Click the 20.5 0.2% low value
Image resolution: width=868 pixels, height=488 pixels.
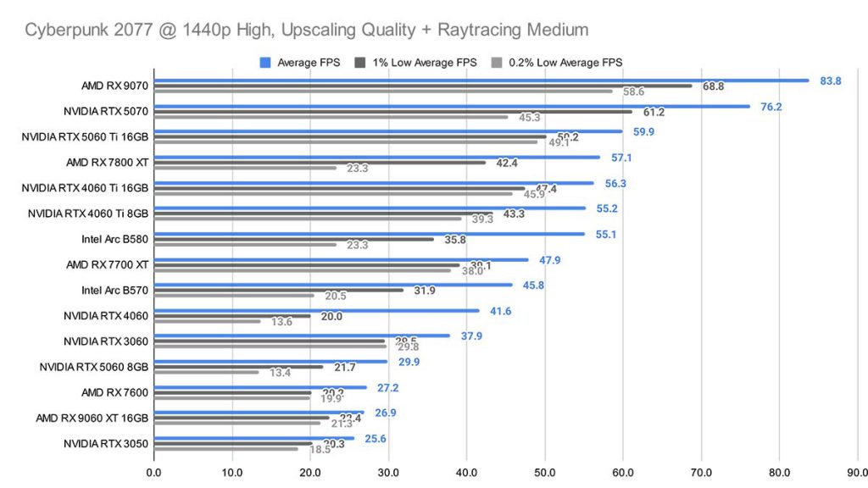336,296
